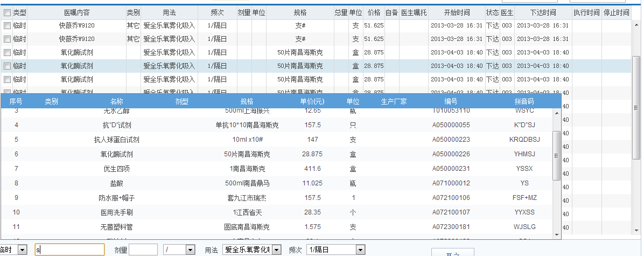Toggle the highlighted 氧化酶试剂 row checkbox
This screenshot has height=256, width=644.
click(x=6, y=66)
